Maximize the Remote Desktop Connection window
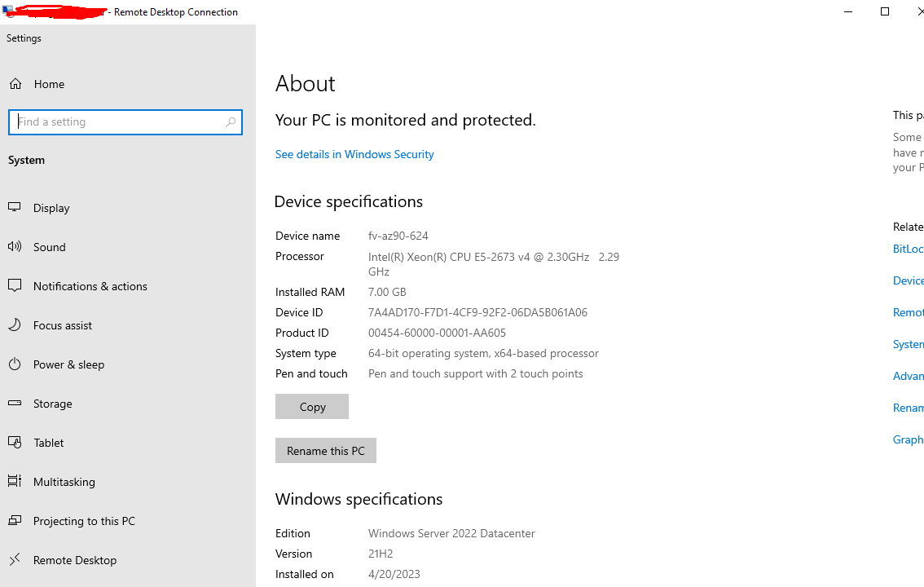 click(x=885, y=11)
